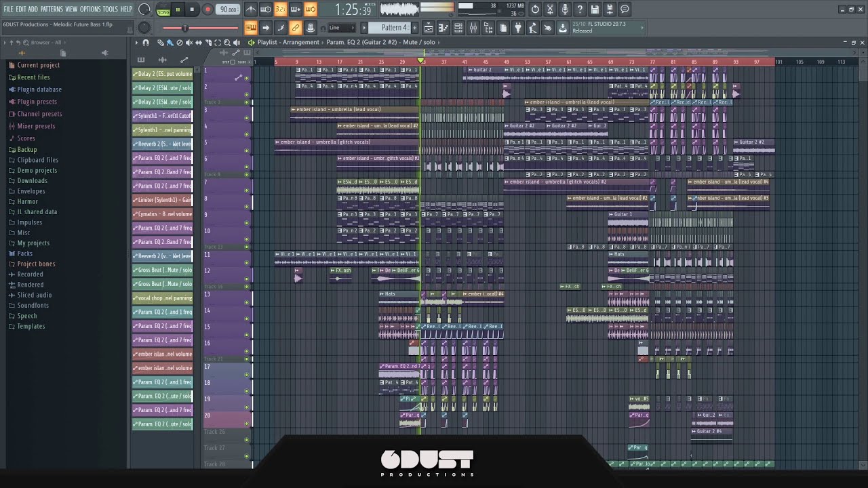Select Limiter (Sylenth1) - Gain in picker
This screenshot has height=488, width=868.
[x=163, y=200]
